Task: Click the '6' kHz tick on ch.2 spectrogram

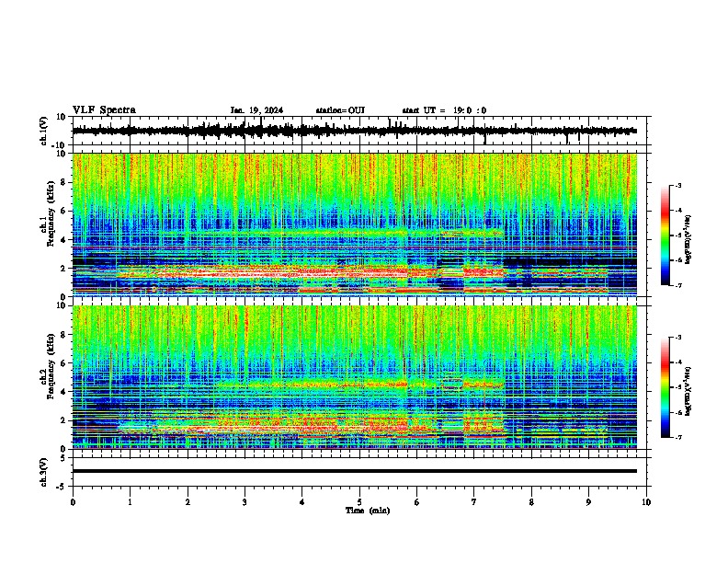Action: pos(63,363)
